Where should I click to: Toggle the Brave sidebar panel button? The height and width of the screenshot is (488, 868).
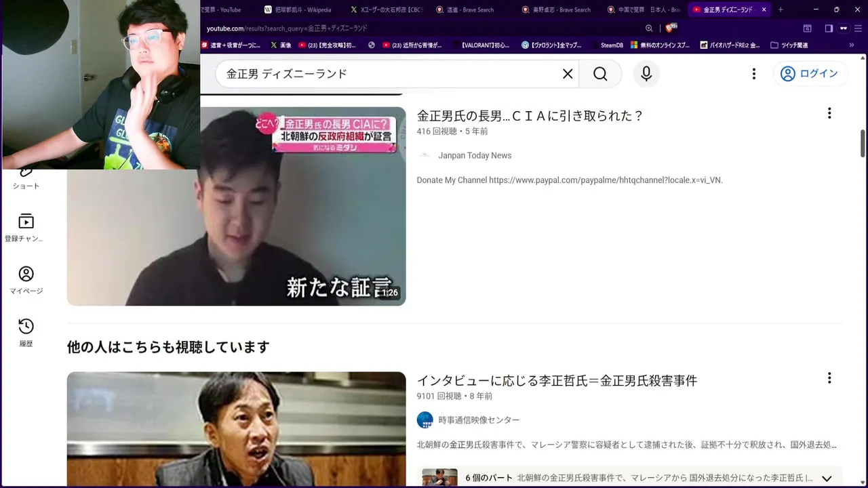click(x=829, y=28)
